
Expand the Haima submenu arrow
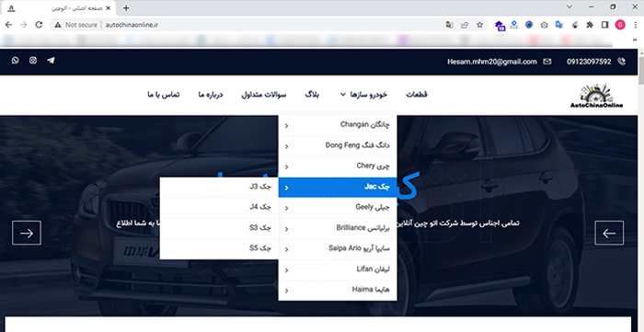tap(287, 291)
